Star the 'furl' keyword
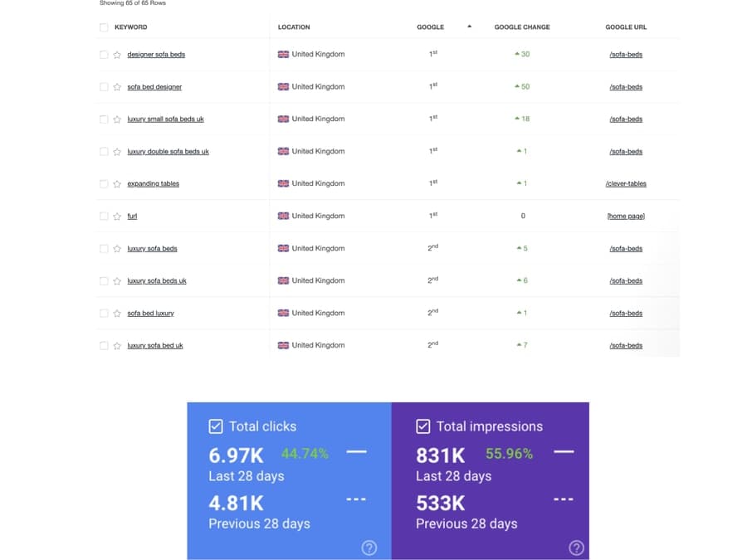Image resolution: width=747 pixels, height=560 pixels. pyautogui.click(x=117, y=217)
